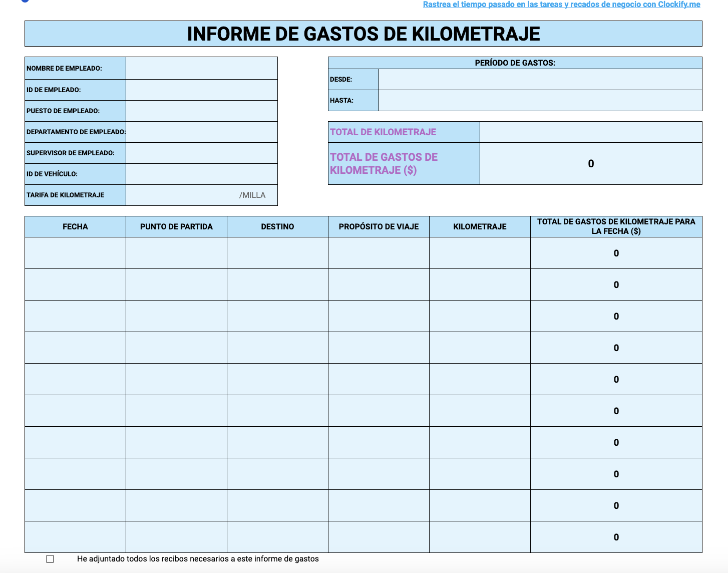728x573 pixels.
Task: Open the Clockify.me tracking link
Action: point(561,5)
